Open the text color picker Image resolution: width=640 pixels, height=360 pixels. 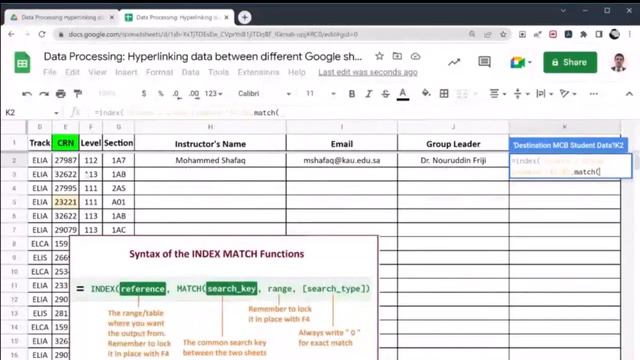point(403,94)
